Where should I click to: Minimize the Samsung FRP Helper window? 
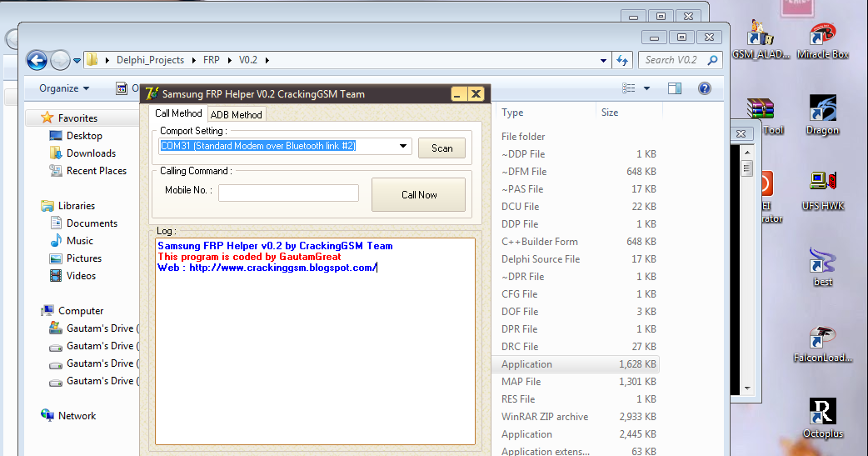(457, 94)
